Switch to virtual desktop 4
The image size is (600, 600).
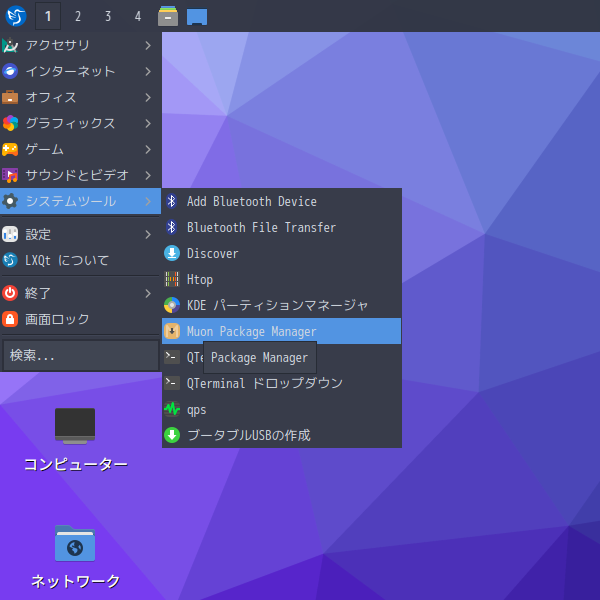tap(138, 16)
